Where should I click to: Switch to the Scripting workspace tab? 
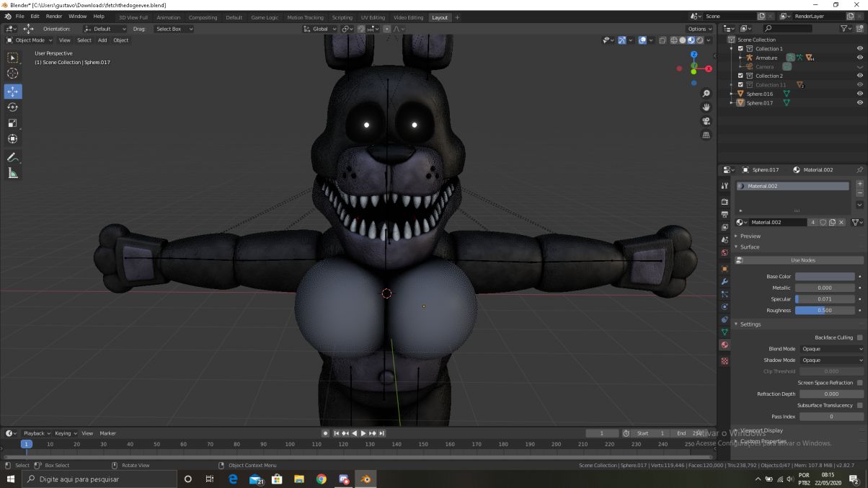coord(342,17)
